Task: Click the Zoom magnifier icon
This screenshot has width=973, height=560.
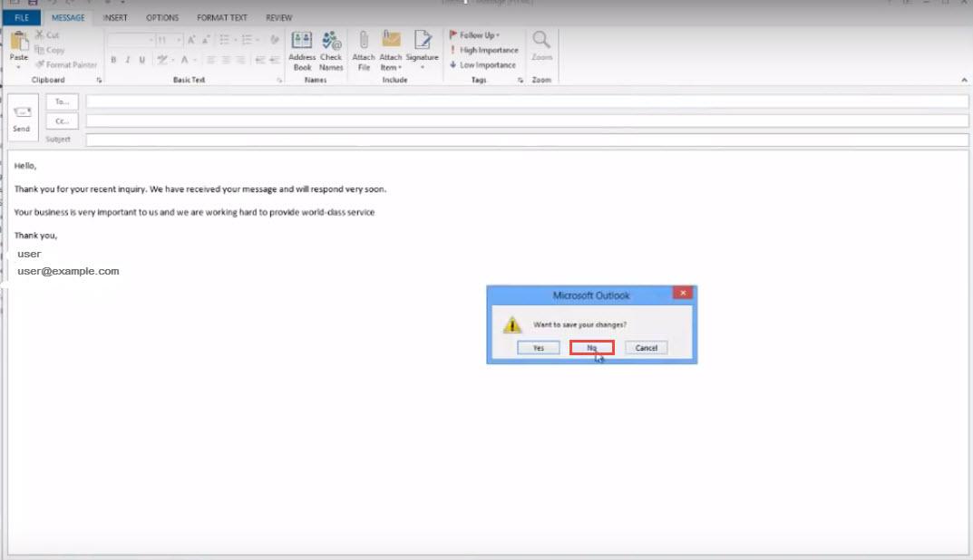Action: click(541, 42)
